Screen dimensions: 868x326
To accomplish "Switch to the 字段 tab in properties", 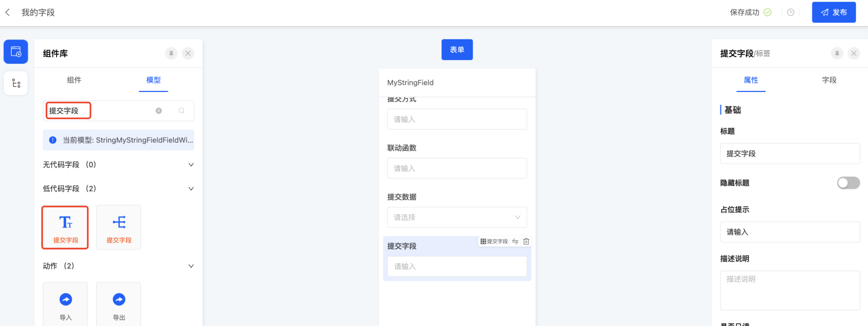I will point(829,80).
